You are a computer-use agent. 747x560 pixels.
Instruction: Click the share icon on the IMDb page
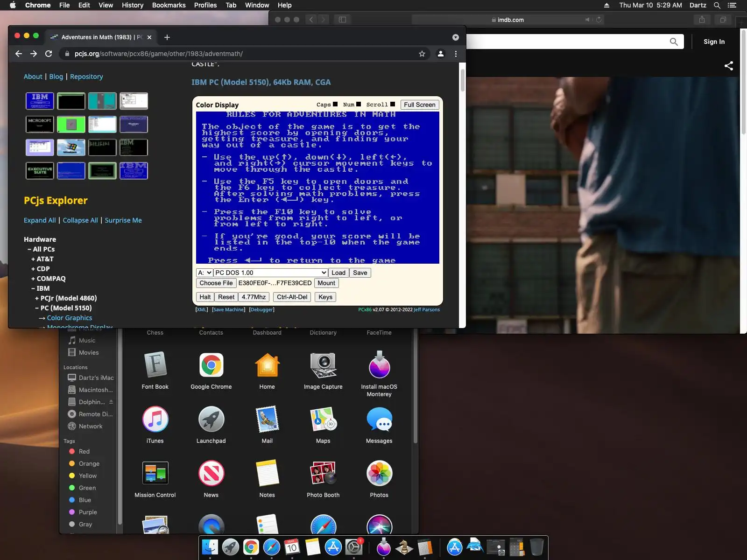(x=729, y=66)
